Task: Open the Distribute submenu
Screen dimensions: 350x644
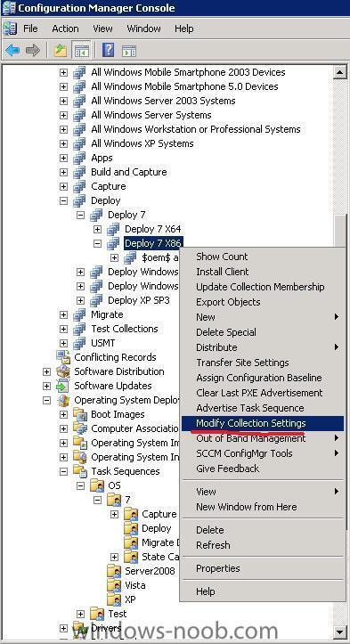Action: (262, 347)
